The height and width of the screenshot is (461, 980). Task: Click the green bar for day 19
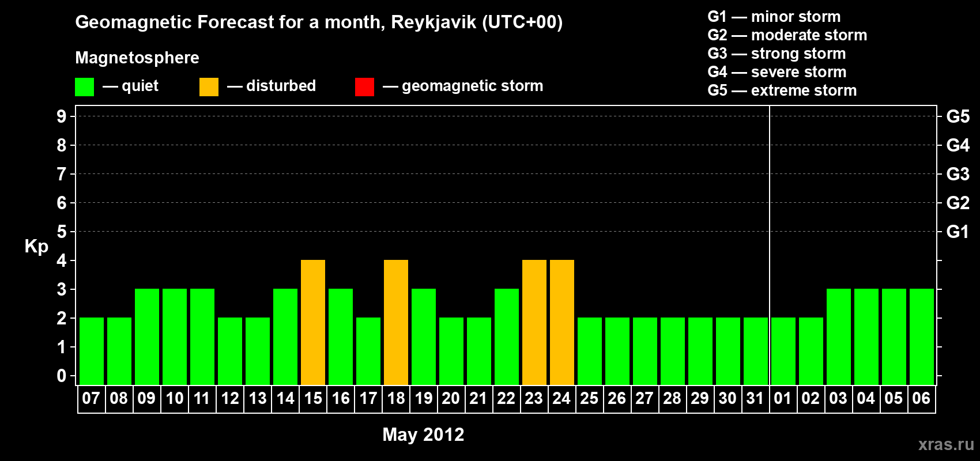click(x=424, y=337)
